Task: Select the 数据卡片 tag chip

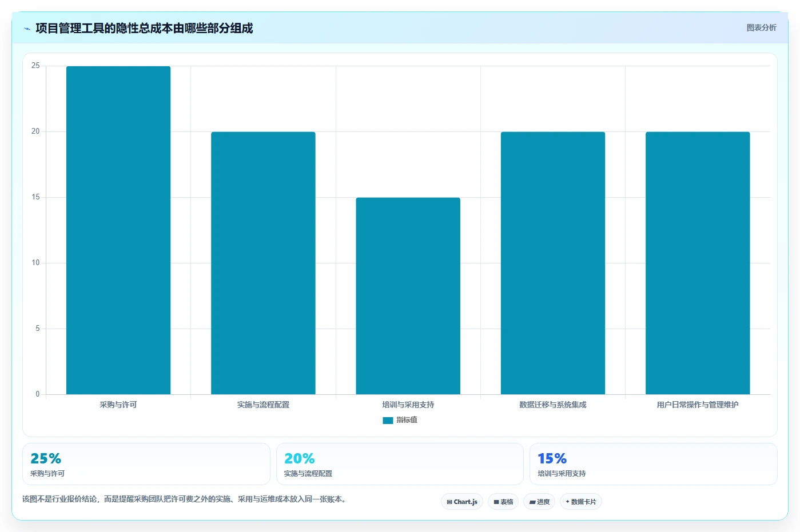Action: pos(581,502)
